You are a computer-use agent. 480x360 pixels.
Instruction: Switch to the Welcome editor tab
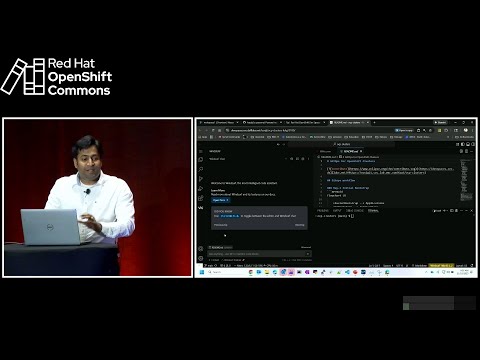(x=325, y=151)
